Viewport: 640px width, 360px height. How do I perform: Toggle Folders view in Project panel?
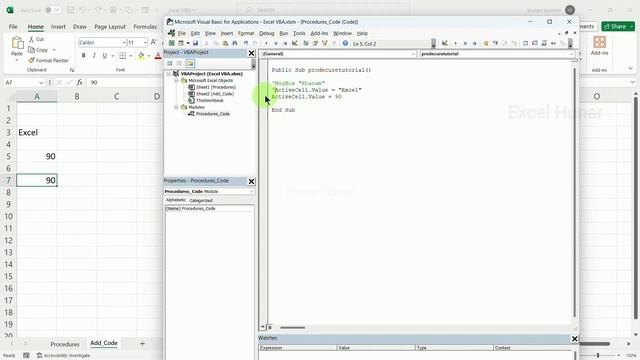189,63
